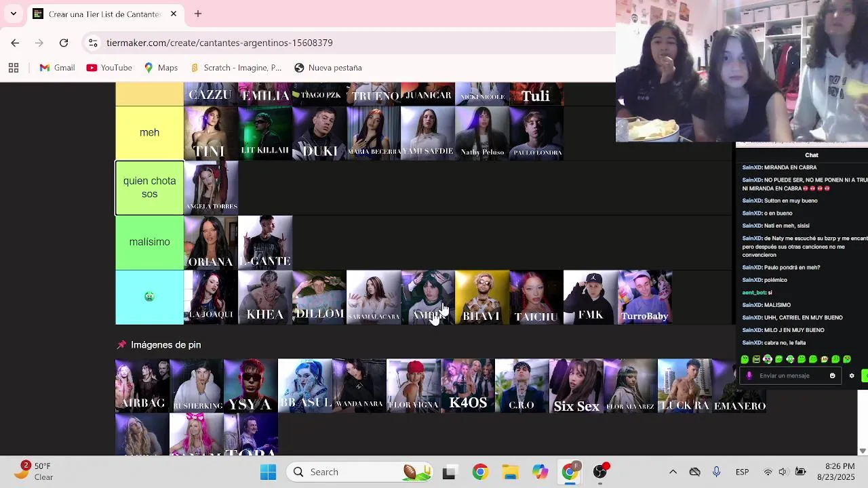Select the green 'malísimo' tier label
Screen dimensions: 868x488
149,242
